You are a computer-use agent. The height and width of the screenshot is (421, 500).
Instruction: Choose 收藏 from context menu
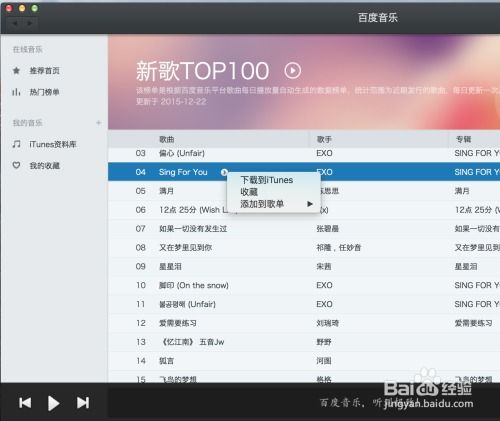click(x=249, y=192)
